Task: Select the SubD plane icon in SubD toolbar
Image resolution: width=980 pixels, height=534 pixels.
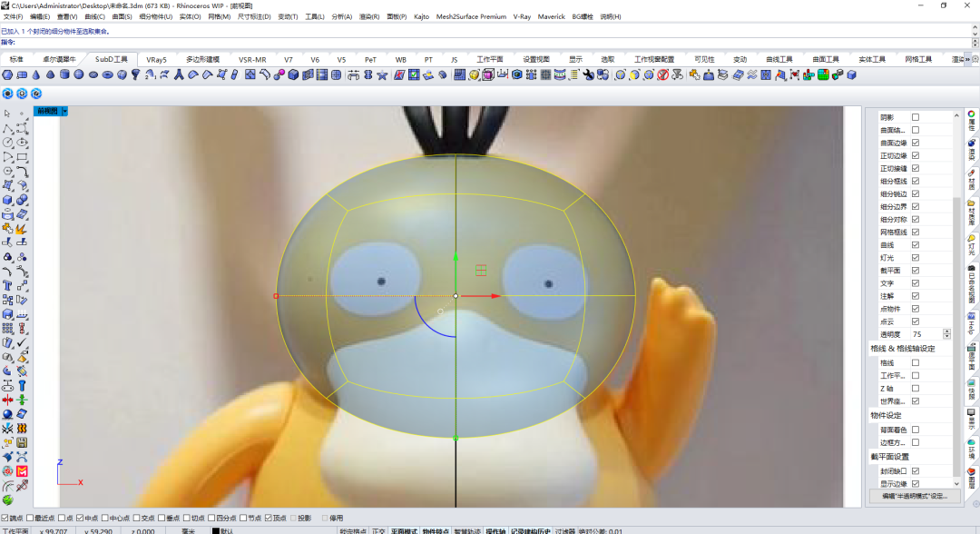Action: pyautogui.click(x=22, y=75)
